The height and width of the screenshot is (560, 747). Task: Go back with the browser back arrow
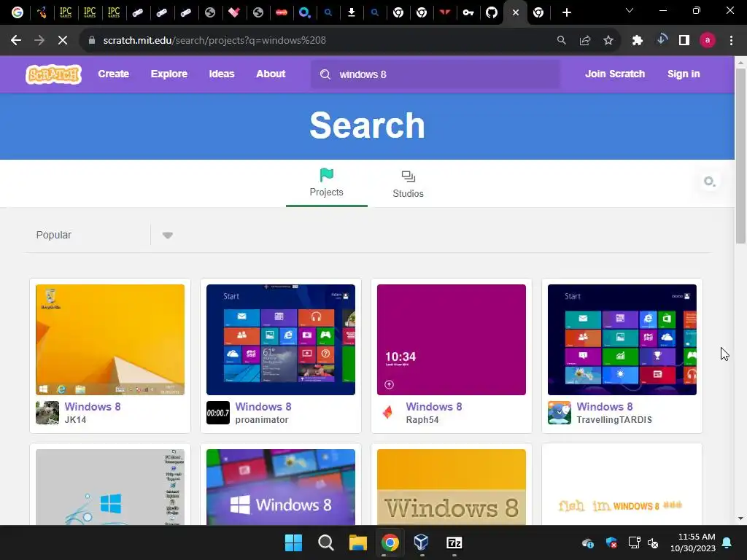point(16,41)
